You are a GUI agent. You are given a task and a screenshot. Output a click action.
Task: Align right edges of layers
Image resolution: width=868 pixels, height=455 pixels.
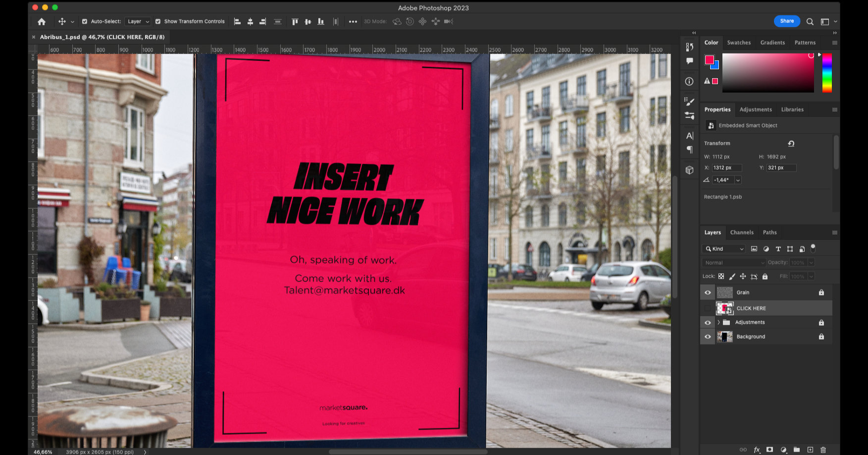tap(263, 21)
